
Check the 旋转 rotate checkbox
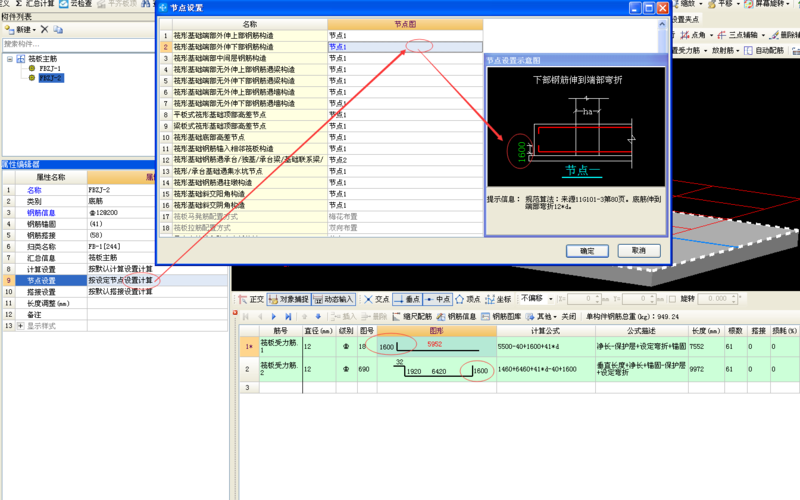pyautogui.click(x=672, y=299)
